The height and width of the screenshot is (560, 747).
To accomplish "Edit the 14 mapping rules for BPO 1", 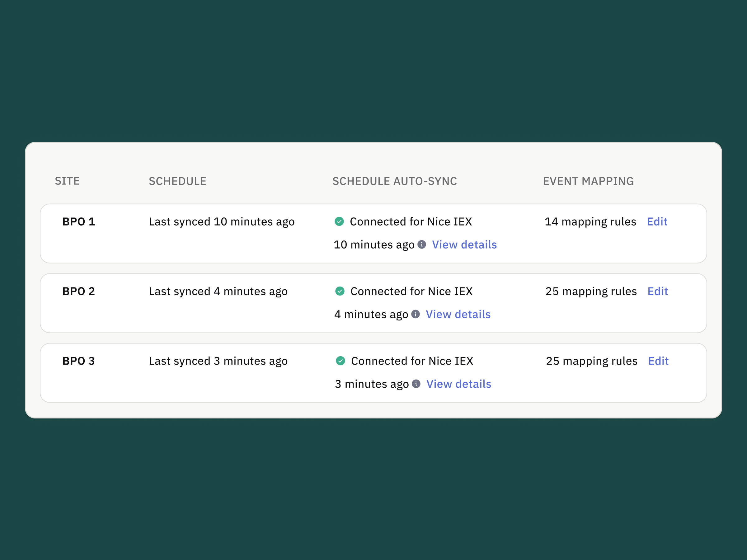I will (657, 222).
